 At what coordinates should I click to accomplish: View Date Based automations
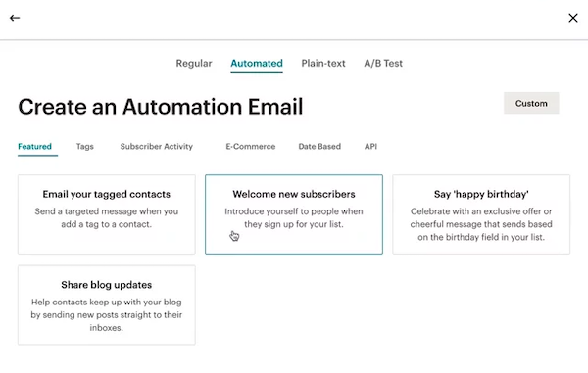pyautogui.click(x=319, y=147)
